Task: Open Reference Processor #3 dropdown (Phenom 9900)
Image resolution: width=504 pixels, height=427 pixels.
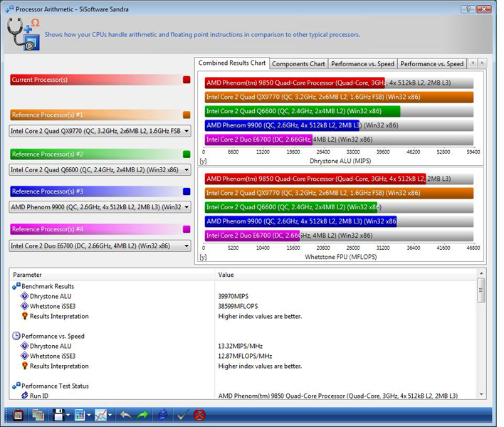Action: [100, 207]
